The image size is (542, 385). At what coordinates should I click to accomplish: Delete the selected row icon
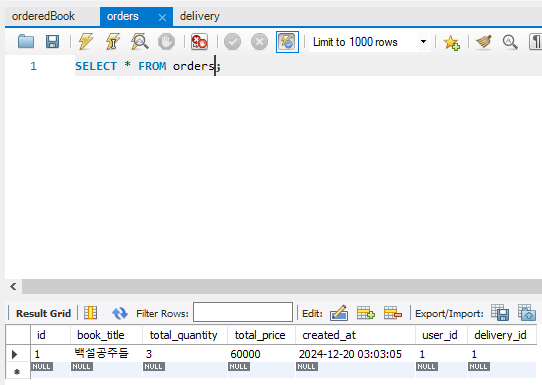point(393,313)
